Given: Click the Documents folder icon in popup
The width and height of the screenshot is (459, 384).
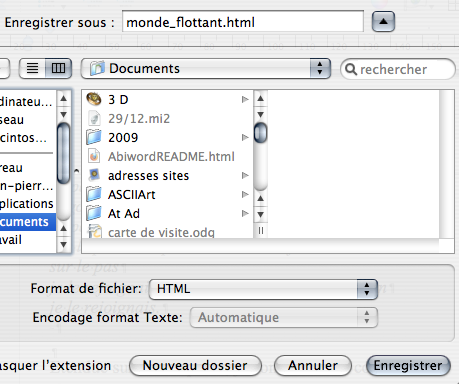Looking at the screenshot, I should [97, 68].
